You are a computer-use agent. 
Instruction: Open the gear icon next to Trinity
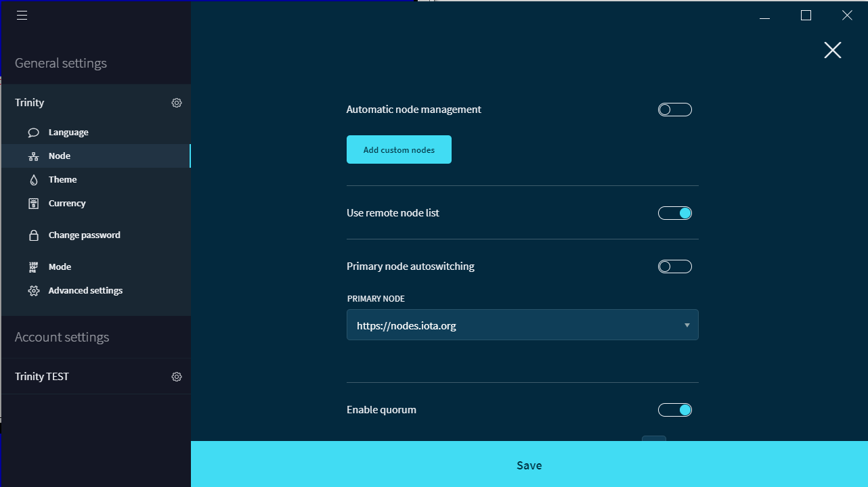pos(177,103)
